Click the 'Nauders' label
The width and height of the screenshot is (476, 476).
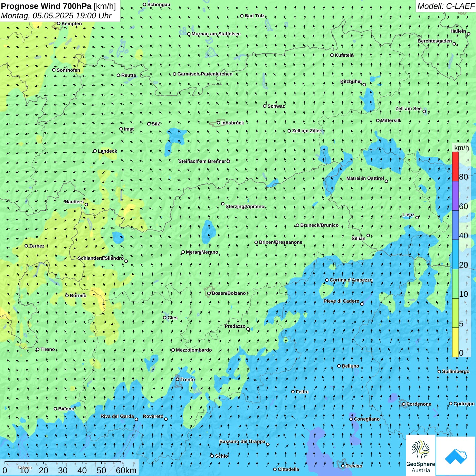[x=74, y=202]
